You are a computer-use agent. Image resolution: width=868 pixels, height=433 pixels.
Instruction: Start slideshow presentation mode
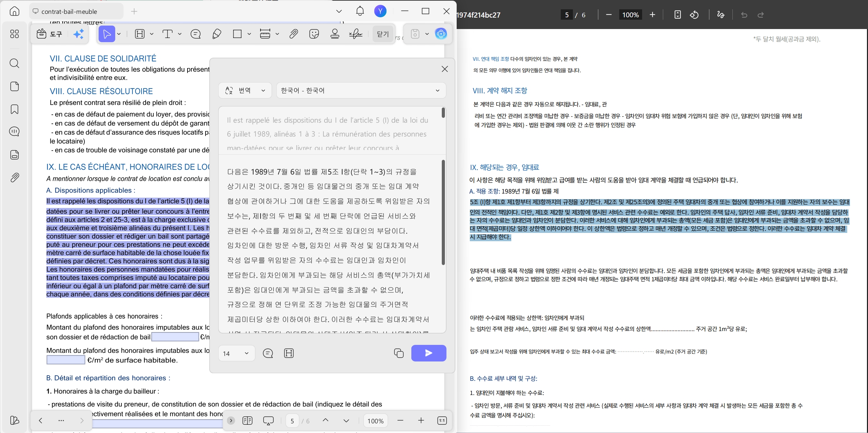pyautogui.click(x=268, y=421)
